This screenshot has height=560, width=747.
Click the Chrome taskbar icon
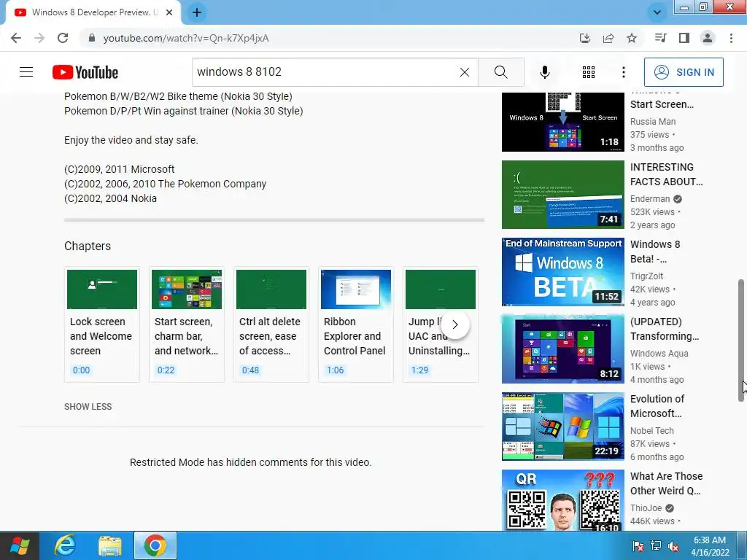tap(155, 545)
